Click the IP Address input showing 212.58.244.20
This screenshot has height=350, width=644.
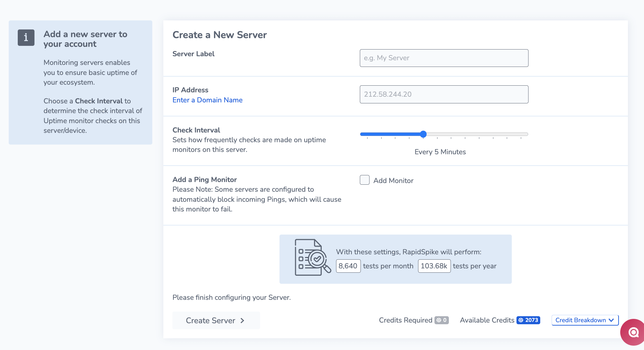point(444,94)
